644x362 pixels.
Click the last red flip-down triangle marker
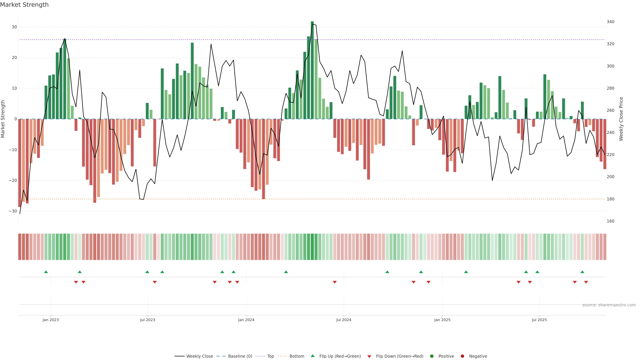586,282
